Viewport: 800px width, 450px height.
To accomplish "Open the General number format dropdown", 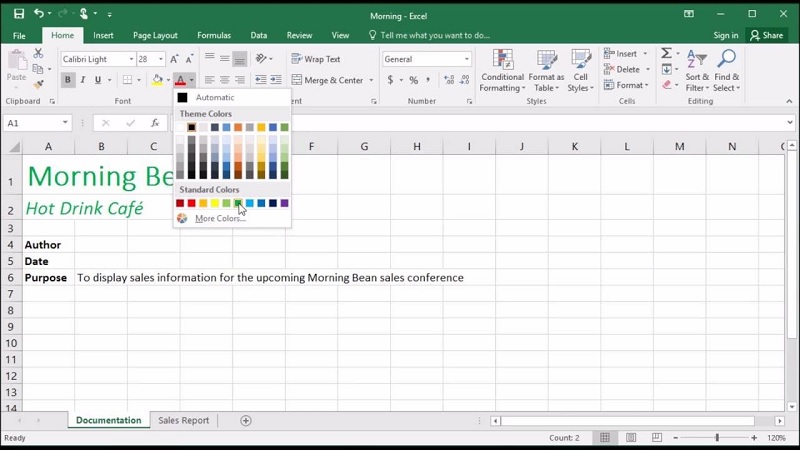I will point(466,59).
